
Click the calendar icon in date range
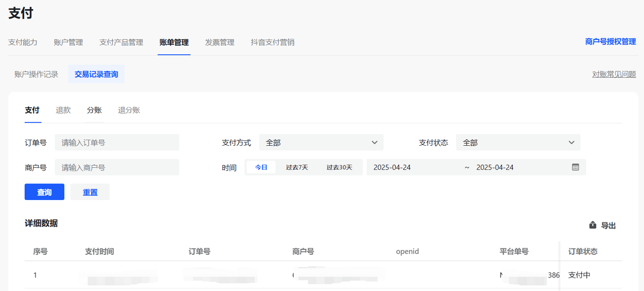pyautogui.click(x=576, y=167)
